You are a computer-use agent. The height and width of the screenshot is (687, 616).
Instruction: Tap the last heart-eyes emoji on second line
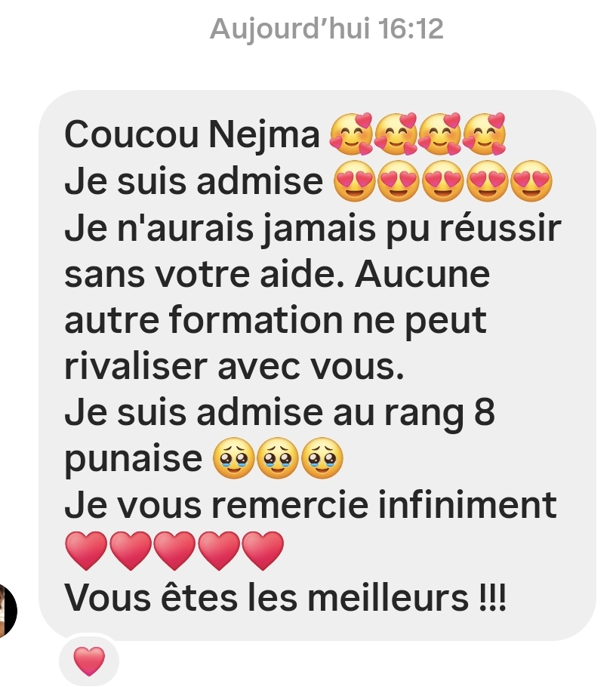531,181
